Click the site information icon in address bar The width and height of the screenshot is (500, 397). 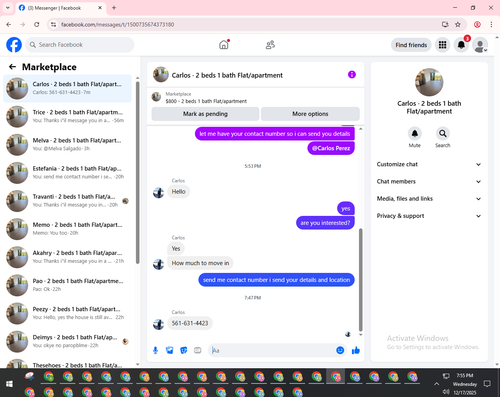53,24
